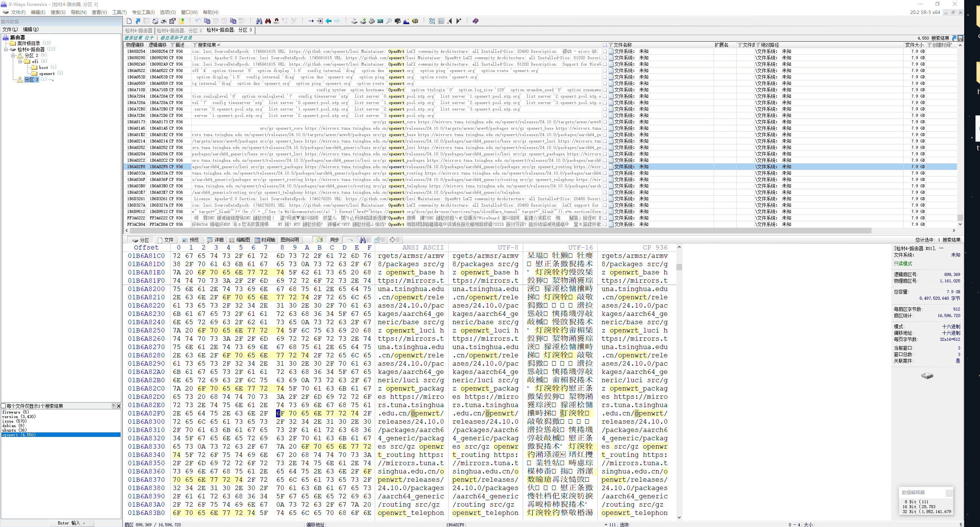
Task: Click the 同步 button
Action: [x=334, y=240]
